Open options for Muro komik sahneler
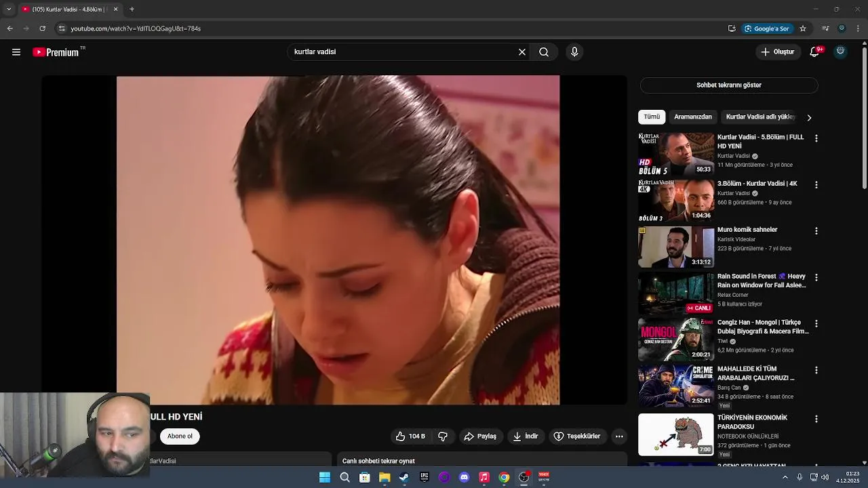The width and height of the screenshot is (868, 488). [x=816, y=231]
